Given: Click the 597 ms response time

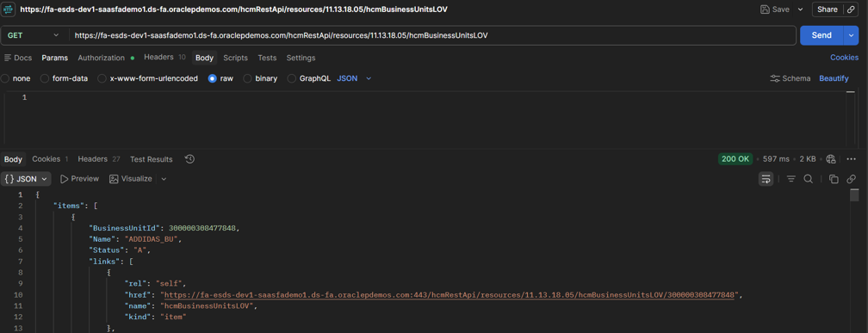Looking at the screenshot, I should [x=776, y=158].
